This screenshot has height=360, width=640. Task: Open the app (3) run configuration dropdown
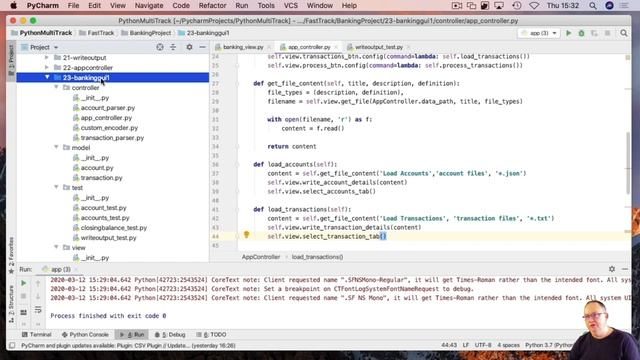click(x=539, y=33)
